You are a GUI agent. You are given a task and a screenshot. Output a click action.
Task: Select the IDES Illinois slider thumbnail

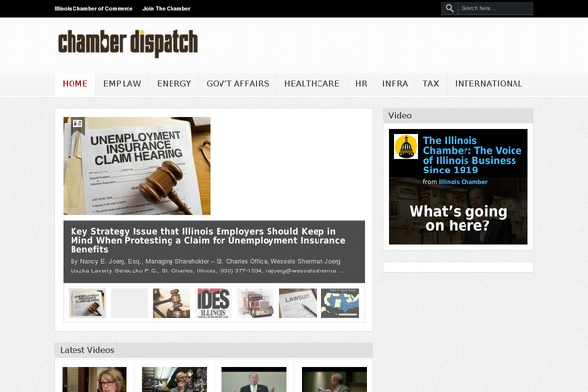(214, 303)
